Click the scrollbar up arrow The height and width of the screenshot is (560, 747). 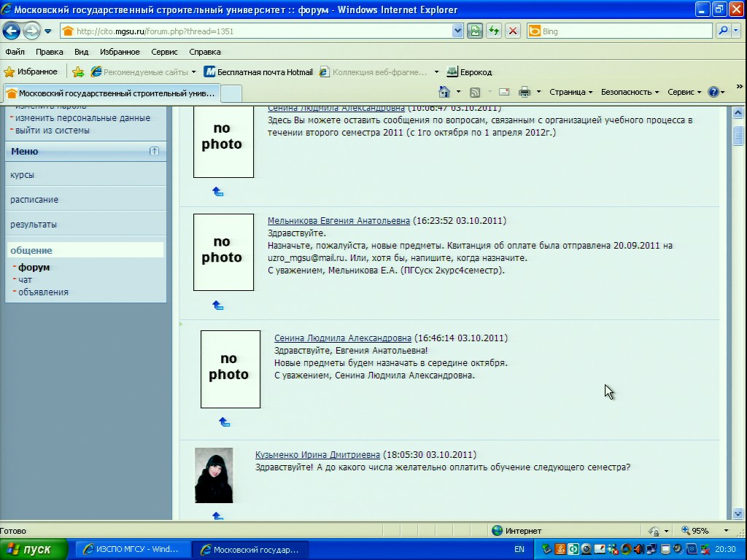[738, 113]
